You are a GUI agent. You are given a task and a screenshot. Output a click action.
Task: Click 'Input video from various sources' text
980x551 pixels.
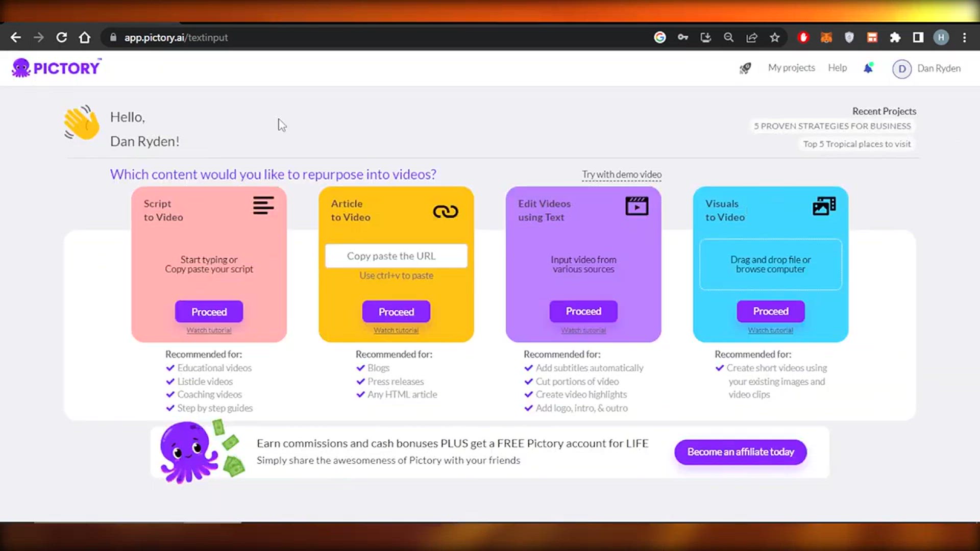tap(583, 264)
